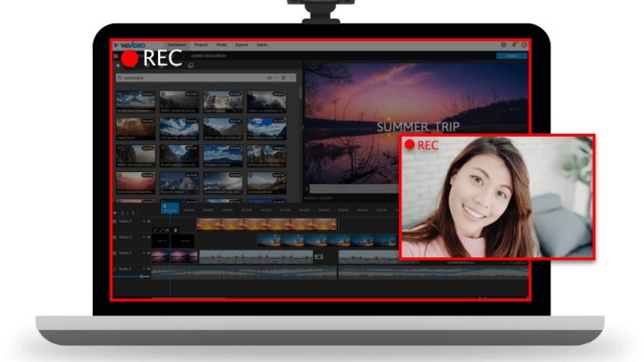Switch to the Linked Resources tab
The height and width of the screenshot is (362, 644).
(x=208, y=56)
